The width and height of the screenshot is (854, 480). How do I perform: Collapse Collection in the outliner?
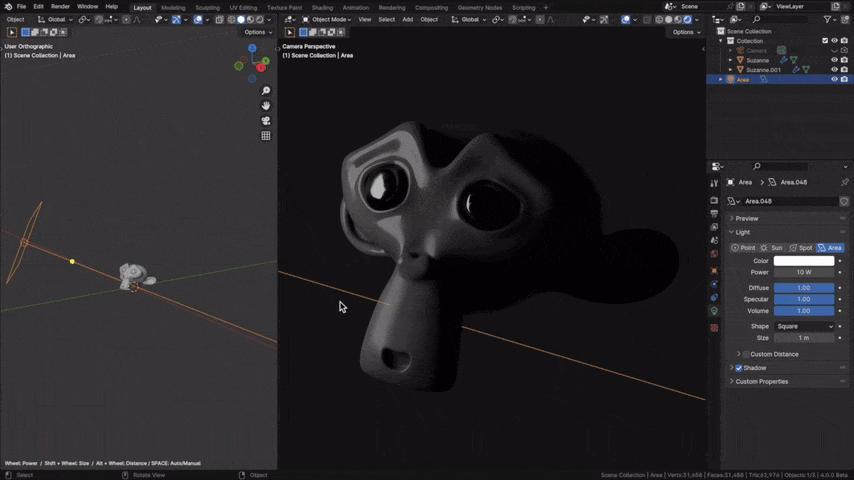click(x=721, y=41)
